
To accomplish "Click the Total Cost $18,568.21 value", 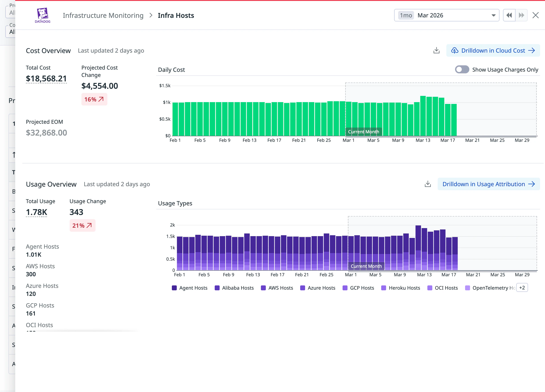I will click(46, 78).
